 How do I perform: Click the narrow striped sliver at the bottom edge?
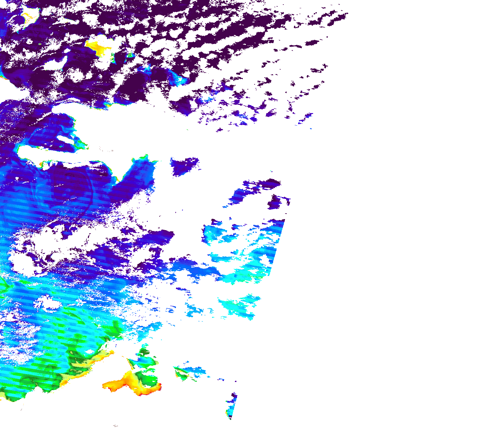232,406
